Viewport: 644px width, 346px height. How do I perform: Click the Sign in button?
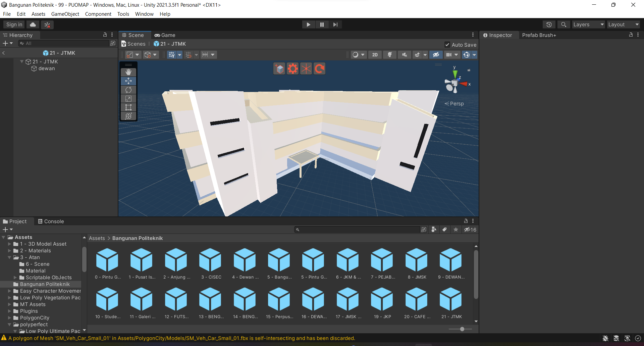(x=14, y=24)
